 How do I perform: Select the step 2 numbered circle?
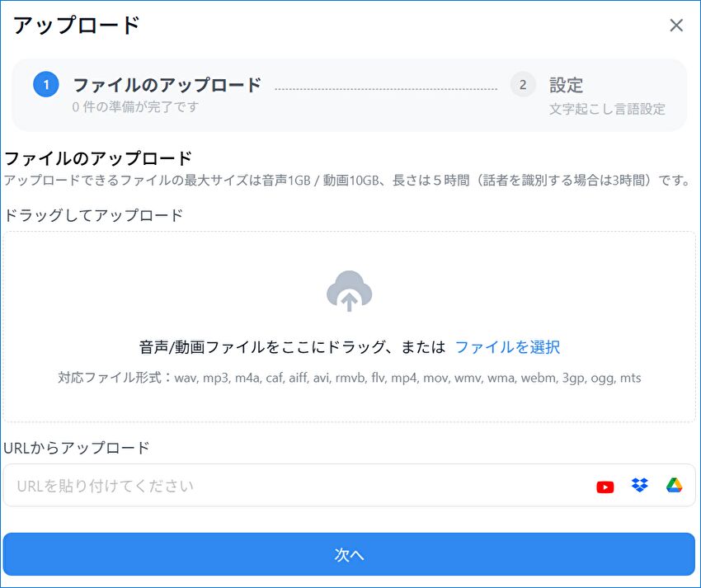(x=523, y=85)
